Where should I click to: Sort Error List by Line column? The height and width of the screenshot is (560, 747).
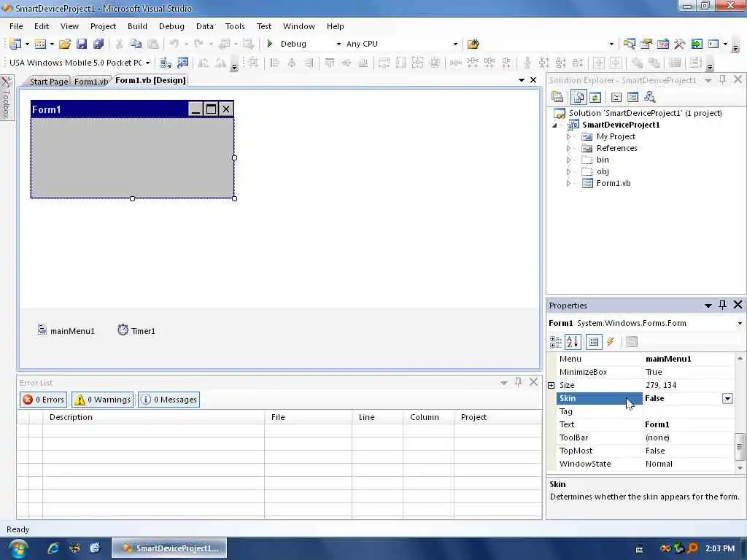coord(377,417)
